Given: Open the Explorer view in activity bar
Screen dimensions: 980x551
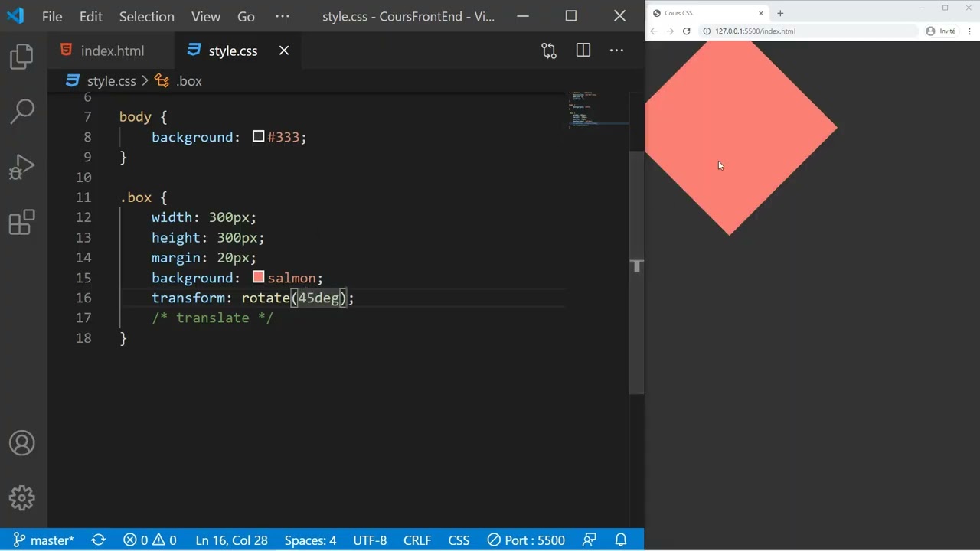Looking at the screenshot, I should pos(22,57).
